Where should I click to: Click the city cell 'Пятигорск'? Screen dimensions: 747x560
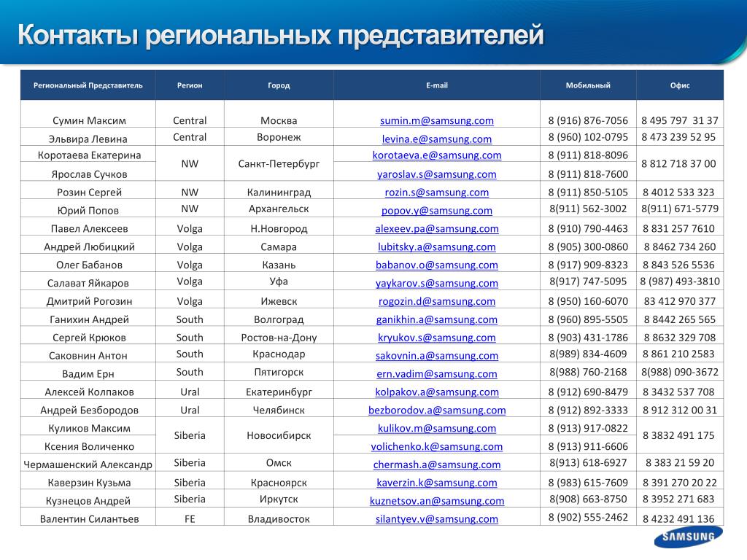279,372
